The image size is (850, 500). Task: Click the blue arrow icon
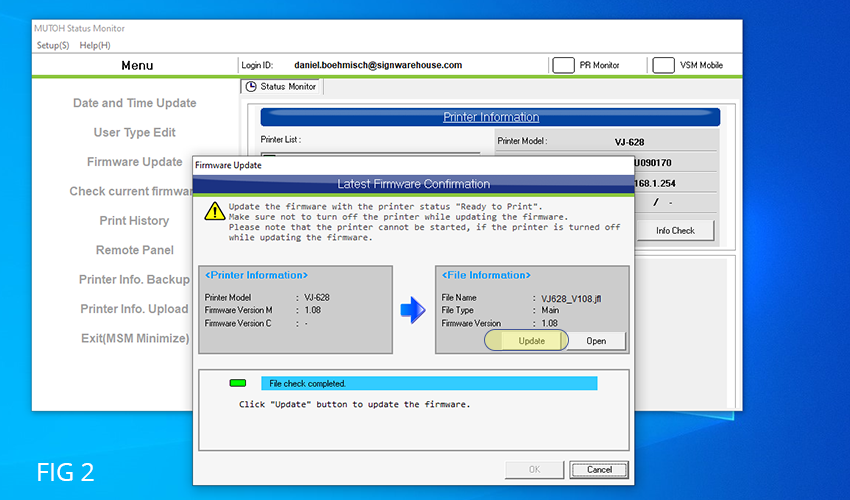click(413, 310)
